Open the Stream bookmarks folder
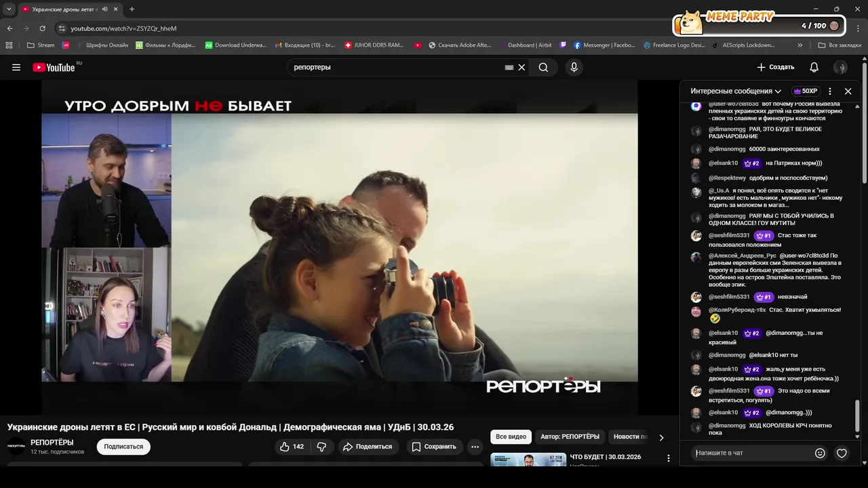This screenshot has width=868, height=488. [41, 45]
